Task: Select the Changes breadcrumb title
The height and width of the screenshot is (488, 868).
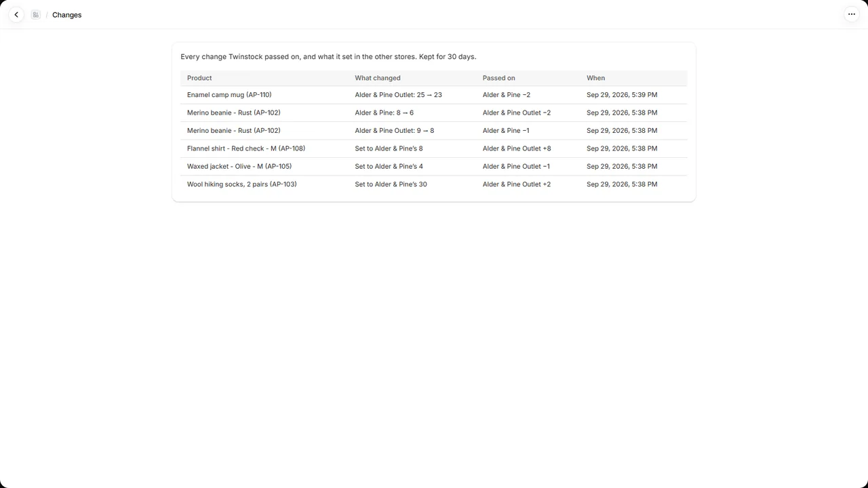Action: tap(66, 15)
